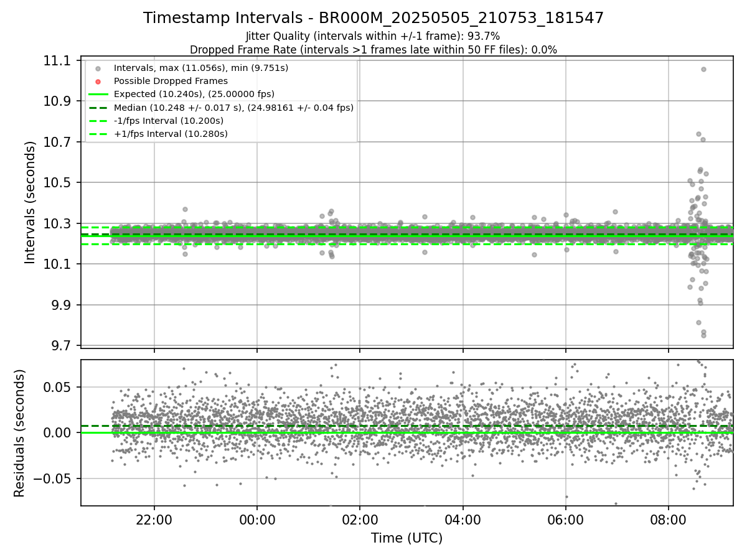This screenshot has width=747, height=560.
Task: Click the −0.05 tick label on Residuals axis
Action: [52, 479]
